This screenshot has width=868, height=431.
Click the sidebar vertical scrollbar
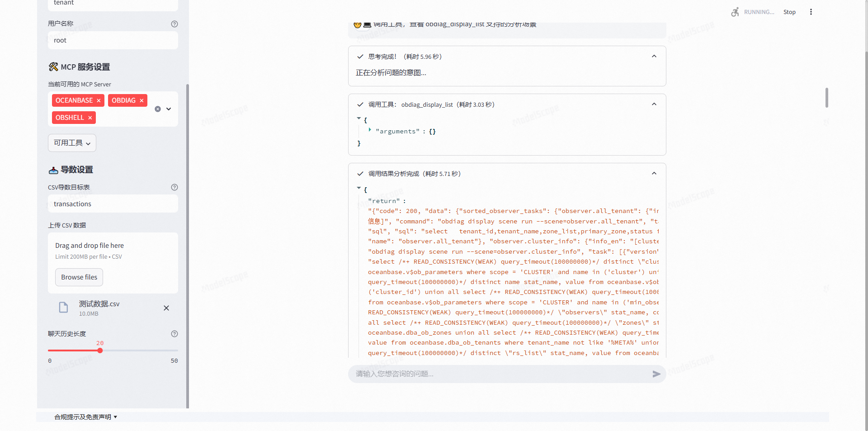(188, 246)
